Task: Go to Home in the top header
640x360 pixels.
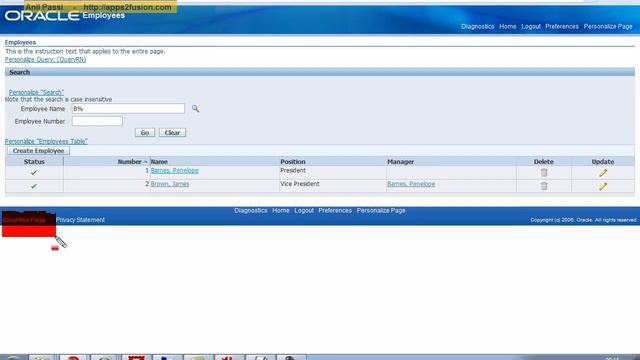Action: (x=508, y=27)
